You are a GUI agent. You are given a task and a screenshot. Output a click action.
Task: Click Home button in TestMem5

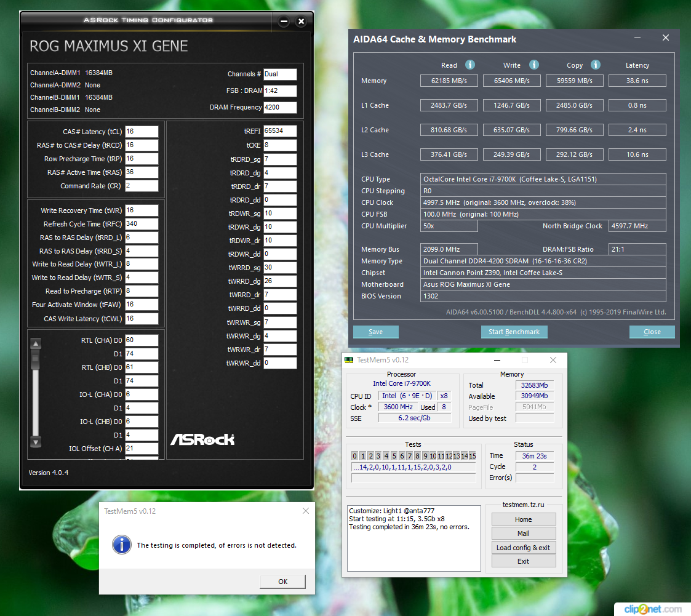click(x=524, y=519)
